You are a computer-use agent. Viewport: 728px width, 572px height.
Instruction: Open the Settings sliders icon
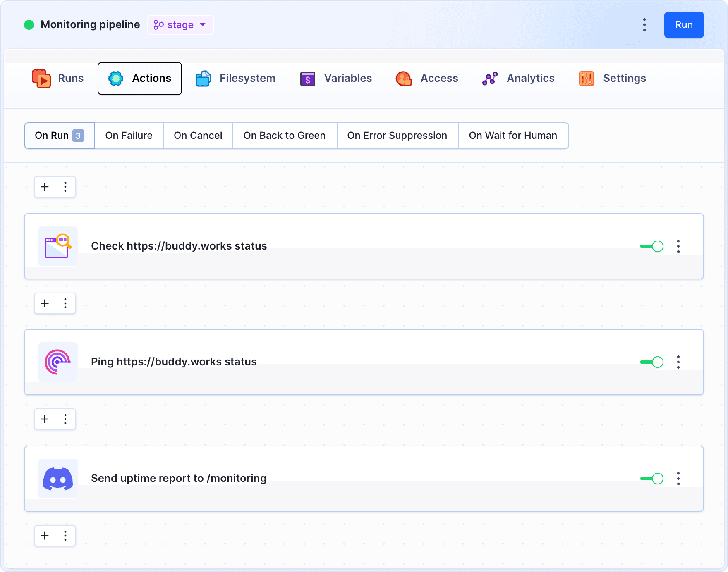[x=587, y=78]
